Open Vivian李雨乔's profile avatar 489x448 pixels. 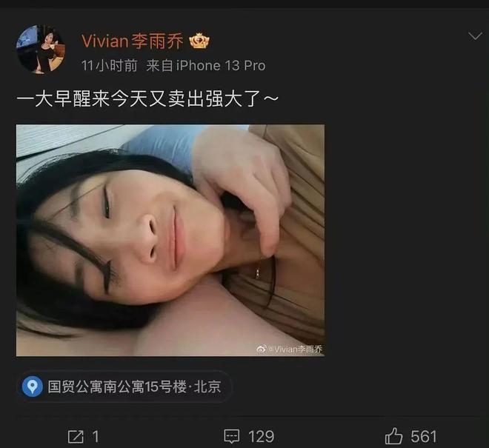pos(41,50)
